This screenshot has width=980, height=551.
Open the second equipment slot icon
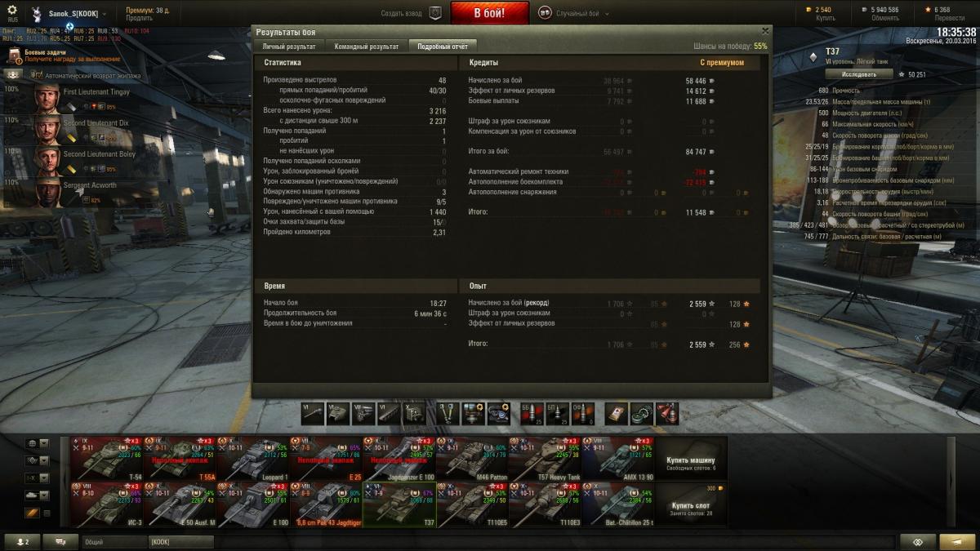[x=474, y=413]
